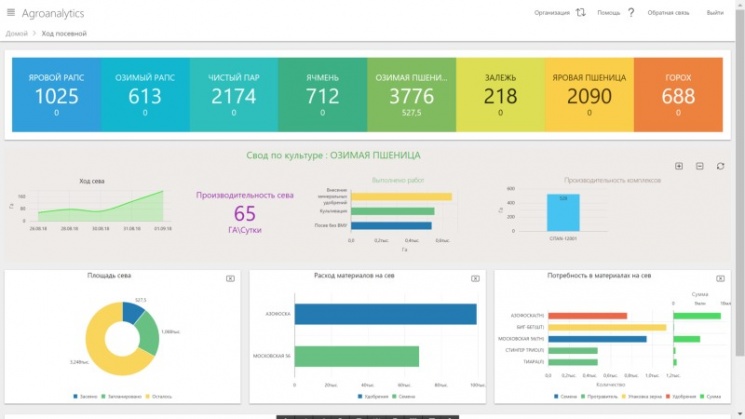This screenshot has width=745, height=419.
Task: Click the blue МОСКОВСКАЯ 56(ТН) quantity bar
Action: pyautogui.click(x=597, y=339)
